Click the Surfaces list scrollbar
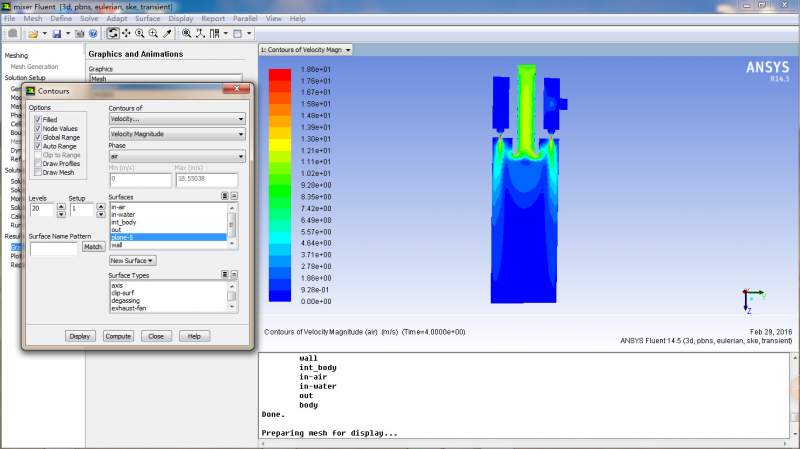The width and height of the screenshot is (800, 449). pyautogui.click(x=232, y=226)
